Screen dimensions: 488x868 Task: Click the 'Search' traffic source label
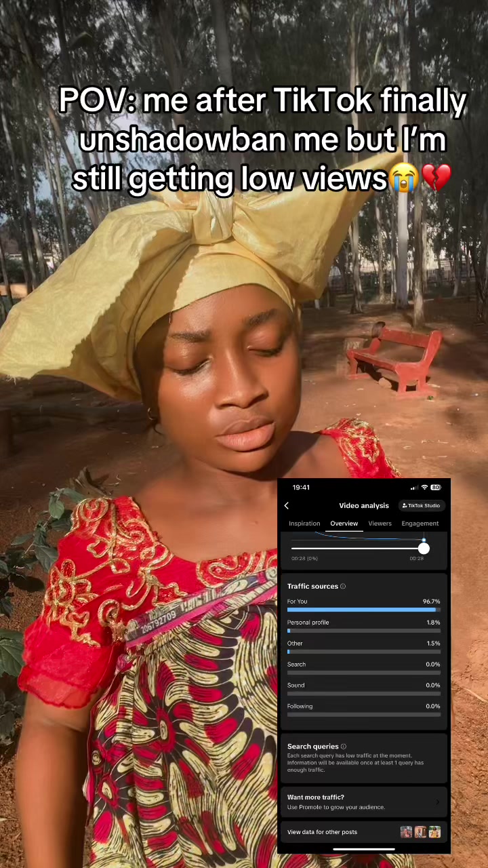(x=296, y=665)
